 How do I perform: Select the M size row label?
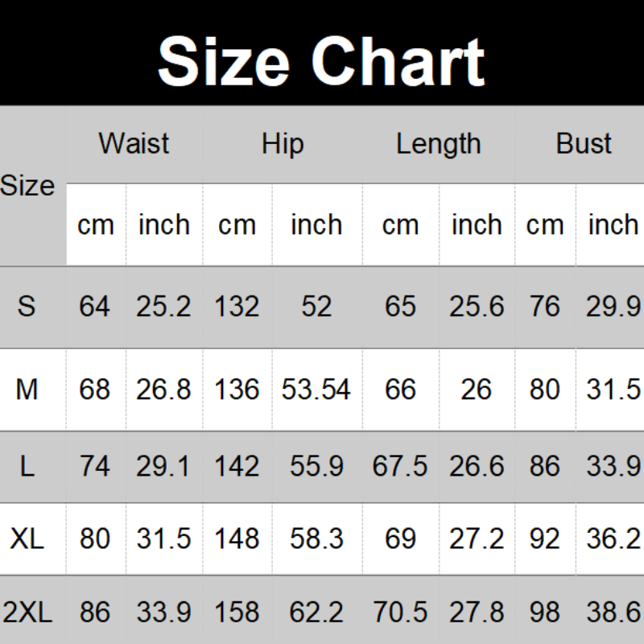tap(27, 390)
